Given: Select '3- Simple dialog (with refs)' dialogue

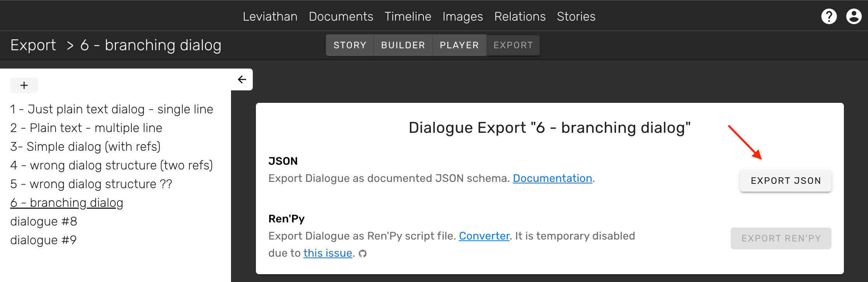Looking at the screenshot, I should pyautogui.click(x=86, y=147).
